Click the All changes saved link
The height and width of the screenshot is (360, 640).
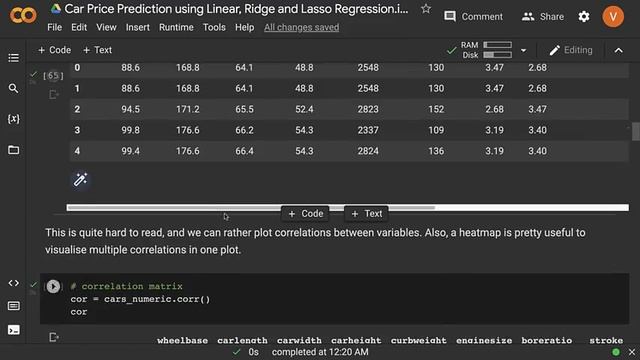(301, 27)
